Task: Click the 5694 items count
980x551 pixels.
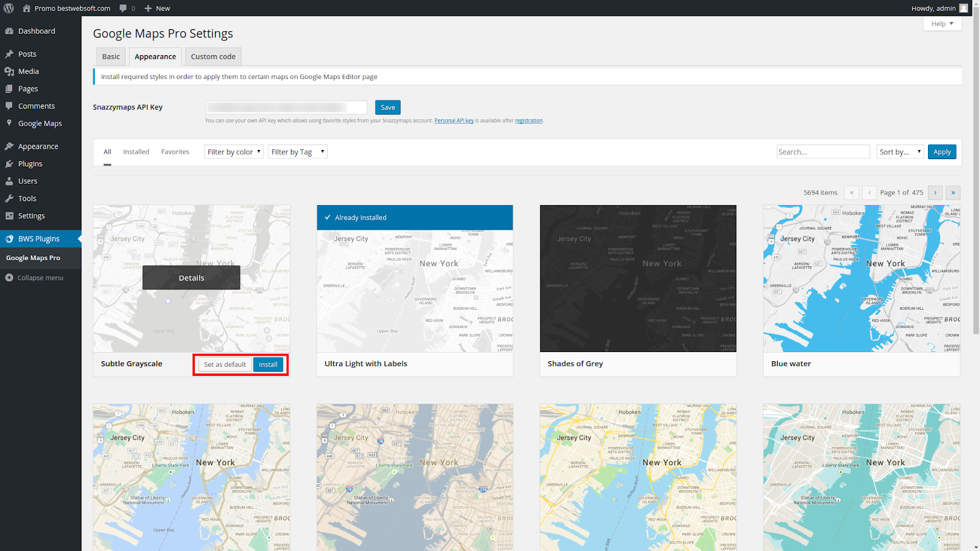Action: point(820,192)
